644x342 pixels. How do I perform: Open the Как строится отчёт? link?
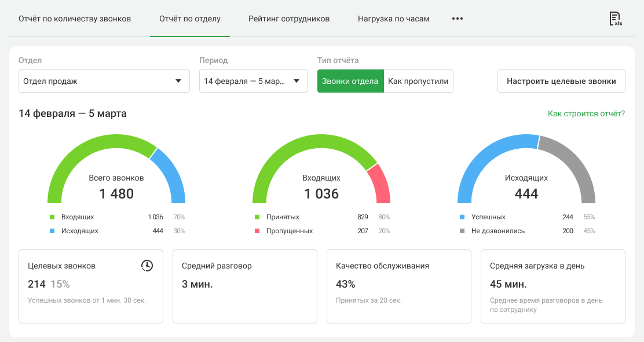pos(586,114)
